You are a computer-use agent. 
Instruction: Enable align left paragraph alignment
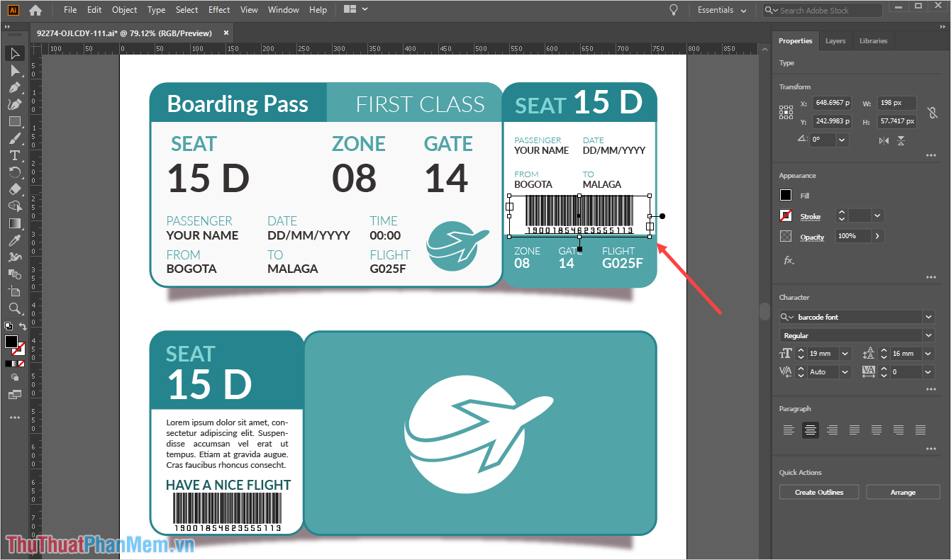[x=789, y=430]
